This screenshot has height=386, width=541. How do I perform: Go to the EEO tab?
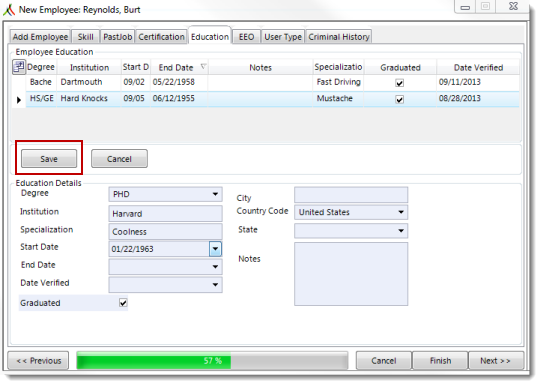[246, 37]
